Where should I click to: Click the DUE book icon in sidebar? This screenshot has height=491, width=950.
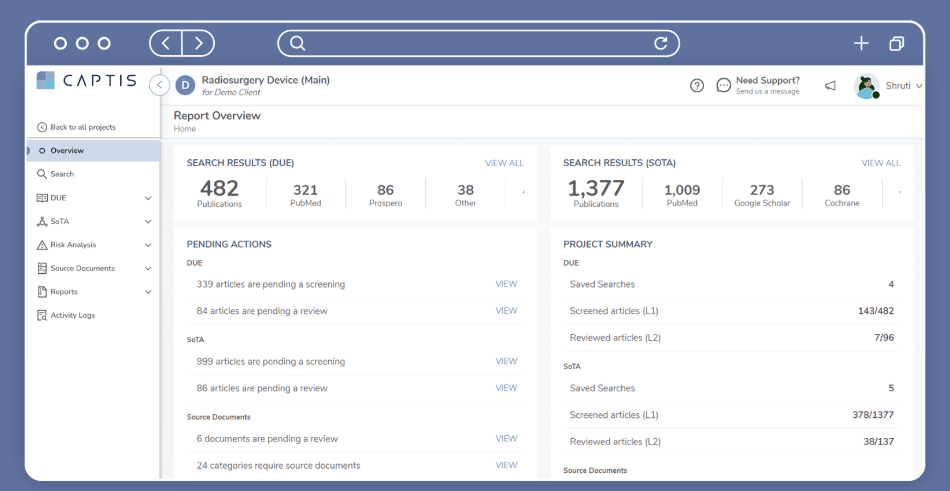click(42, 198)
